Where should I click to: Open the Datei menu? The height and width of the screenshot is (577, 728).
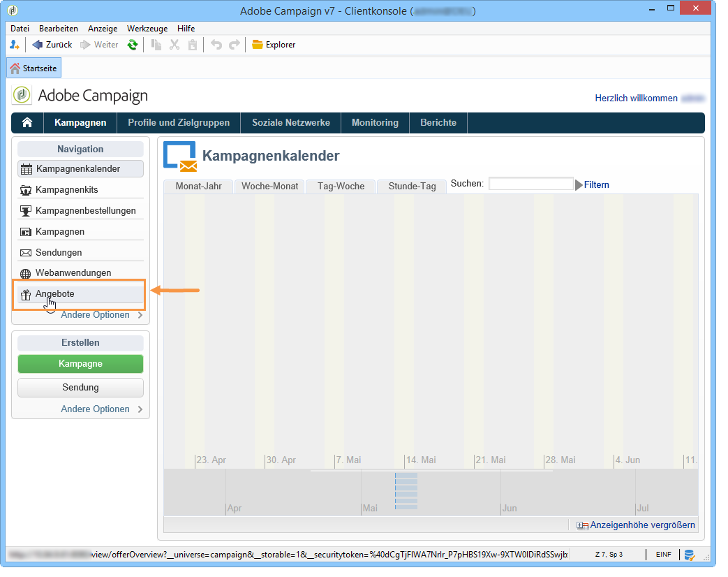[x=20, y=29]
